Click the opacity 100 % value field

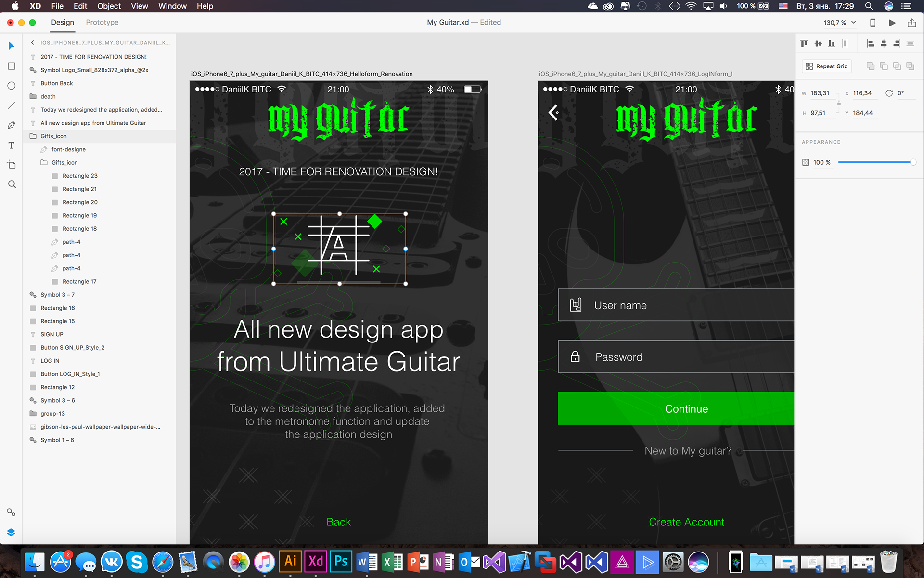click(822, 163)
